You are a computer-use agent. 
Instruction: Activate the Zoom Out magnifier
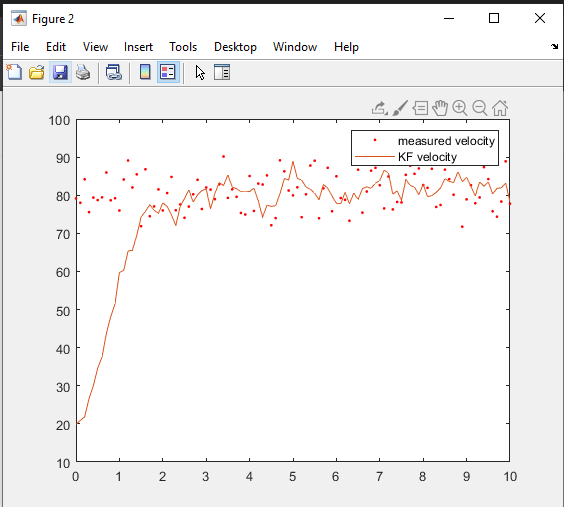coord(480,108)
